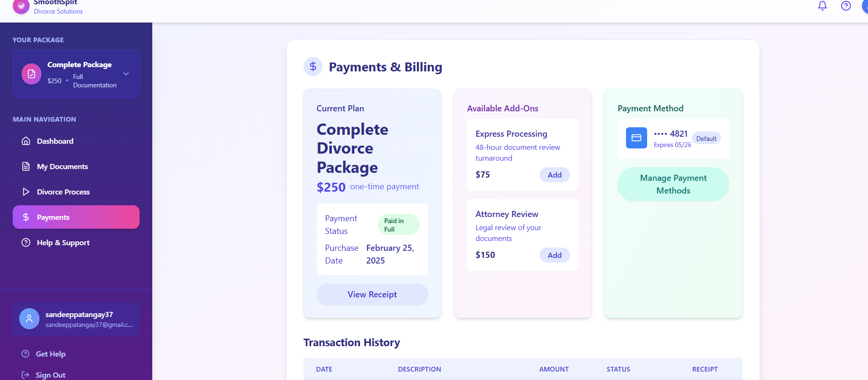Click Manage Payment Methods button
The height and width of the screenshot is (380, 868).
click(673, 184)
